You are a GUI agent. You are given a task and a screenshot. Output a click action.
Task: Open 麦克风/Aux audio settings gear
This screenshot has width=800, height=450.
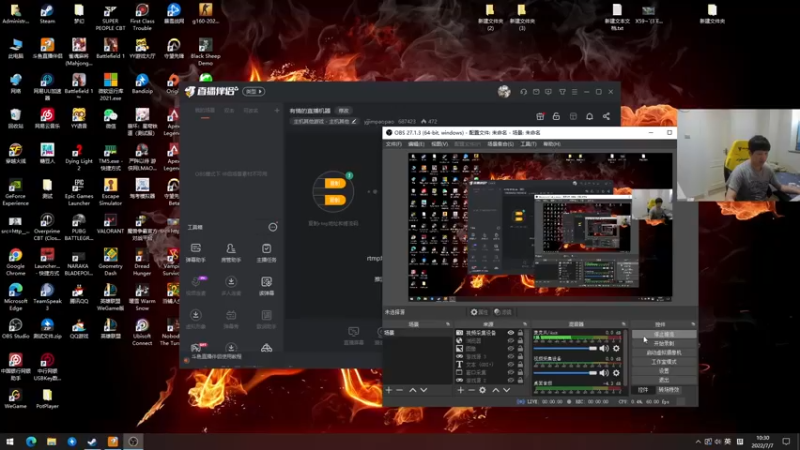pyautogui.click(x=616, y=348)
